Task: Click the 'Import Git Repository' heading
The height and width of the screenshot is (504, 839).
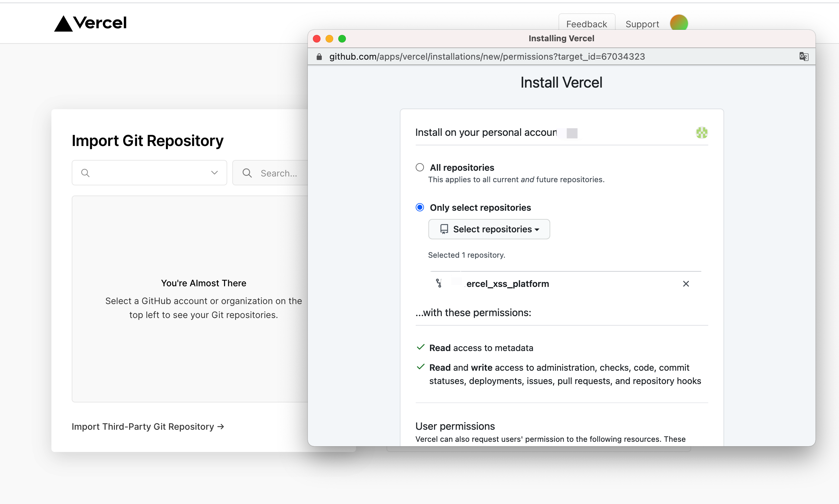Action: tap(147, 141)
